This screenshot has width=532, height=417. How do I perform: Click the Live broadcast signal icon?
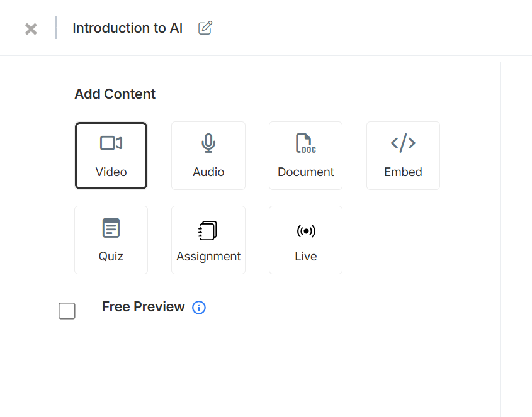pos(306,231)
